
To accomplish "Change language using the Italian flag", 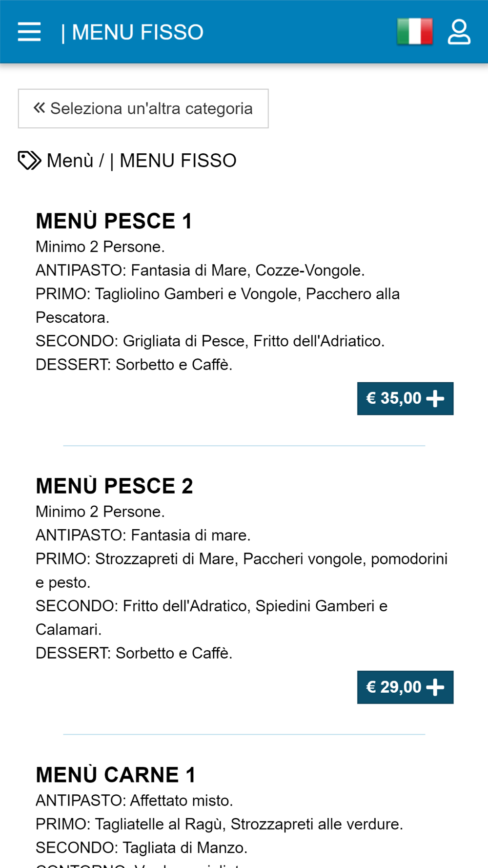I will pyautogui.click(x=415, y=32).
